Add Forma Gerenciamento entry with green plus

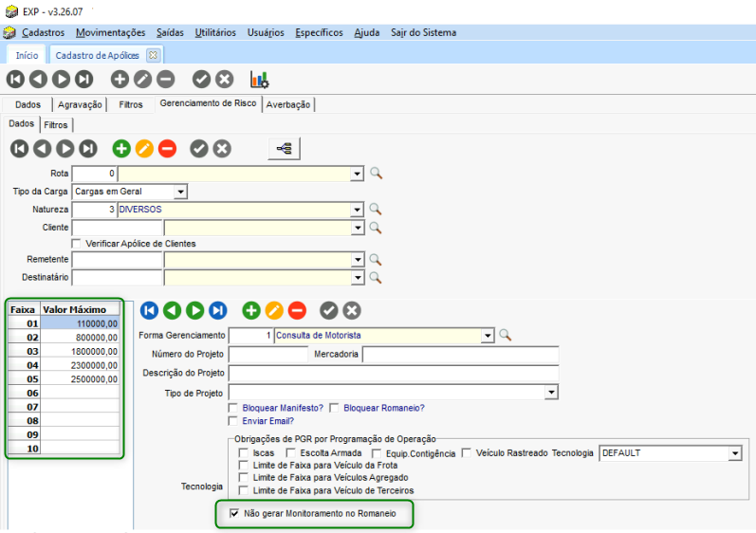pos(251,310)
